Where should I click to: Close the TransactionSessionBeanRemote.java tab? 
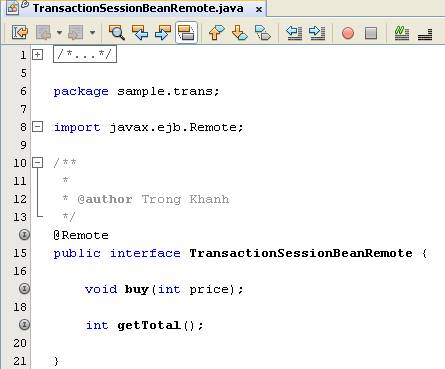pyautogui.click(x=259, y=9)
